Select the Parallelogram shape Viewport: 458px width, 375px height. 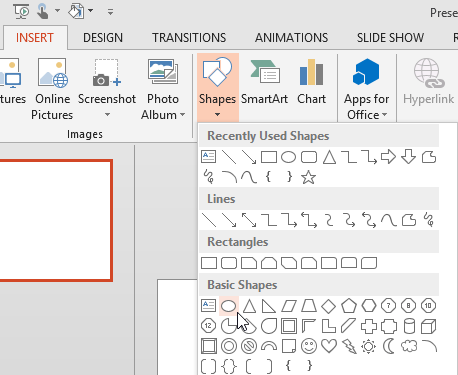coord(289,306)
